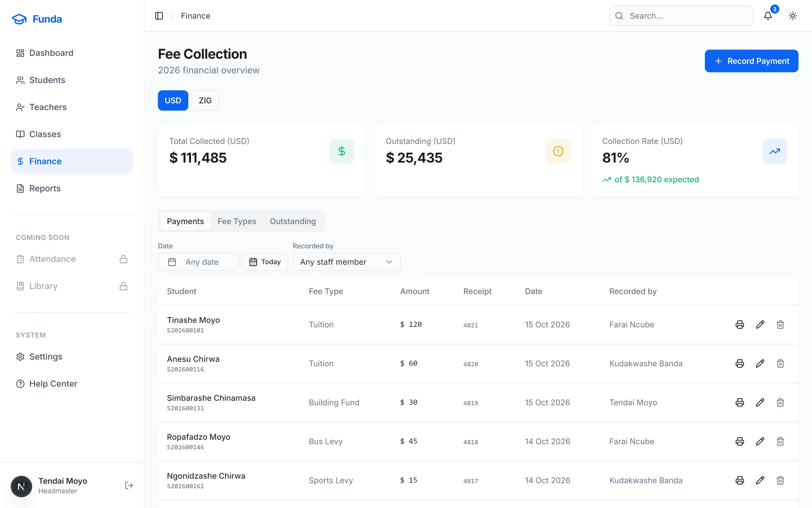
Task: Print receipt 4820 for Anesu Chirwa
Action: point(740,364)
